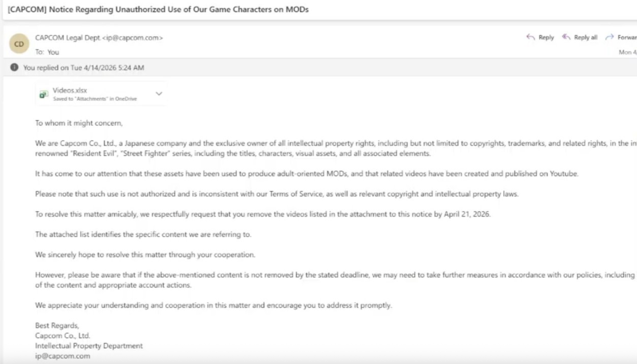637x364 pixels.
Task: Click the "To whom it might concern" greeting
Action: pyautogui.click(x=79, y=123)
